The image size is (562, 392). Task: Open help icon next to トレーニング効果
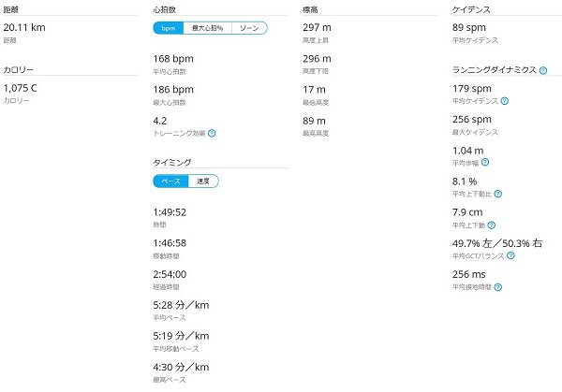(212, 133)
